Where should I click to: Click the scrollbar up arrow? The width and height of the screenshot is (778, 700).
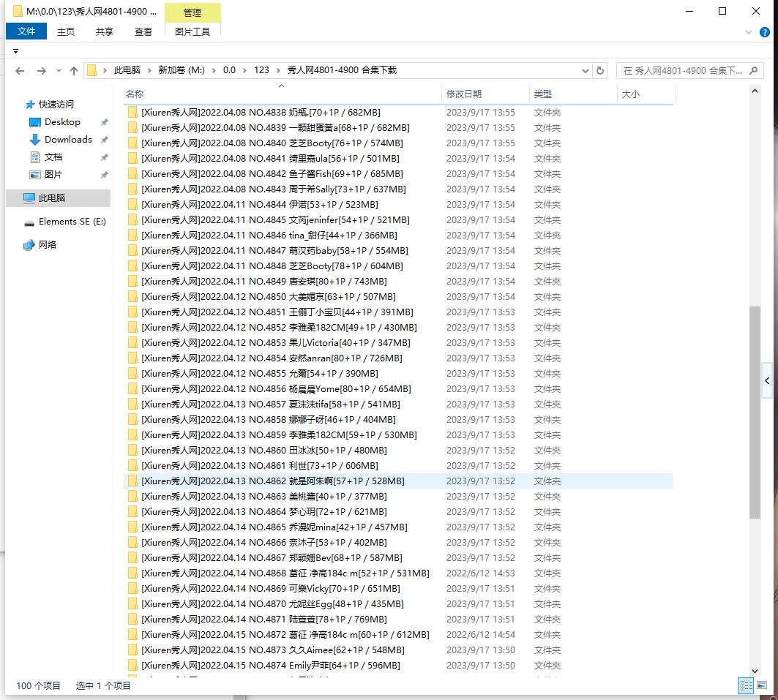pyautogui.click(x=755, y=91)
